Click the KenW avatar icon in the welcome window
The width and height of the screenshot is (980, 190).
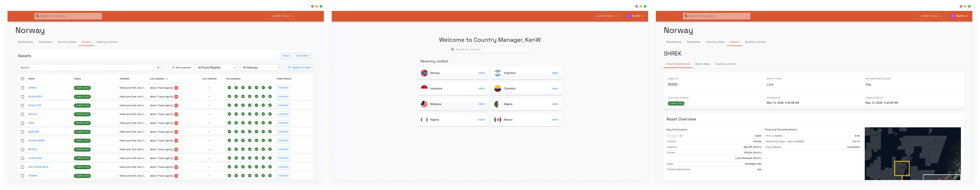(629, 16)
